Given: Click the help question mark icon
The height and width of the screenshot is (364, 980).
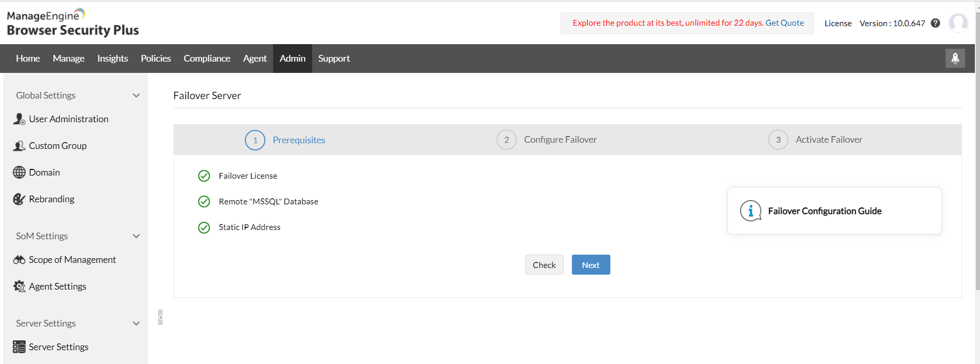Looking at the screenshot, I should [935, 23].
